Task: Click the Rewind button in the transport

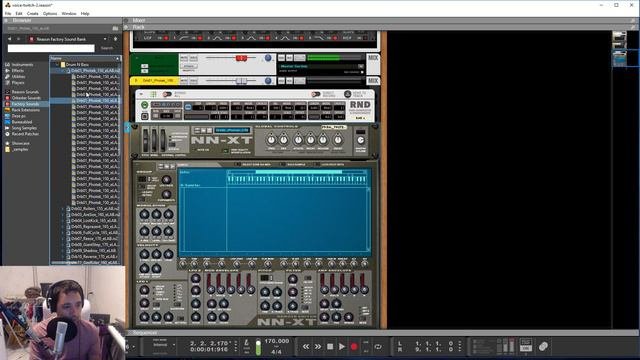Action: tap(306, 347)
